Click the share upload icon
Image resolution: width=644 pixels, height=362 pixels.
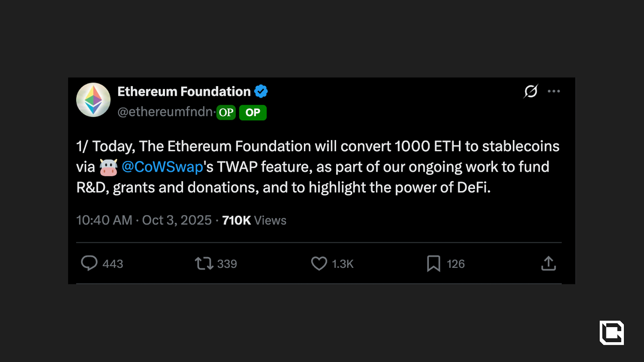coord(548,263)
